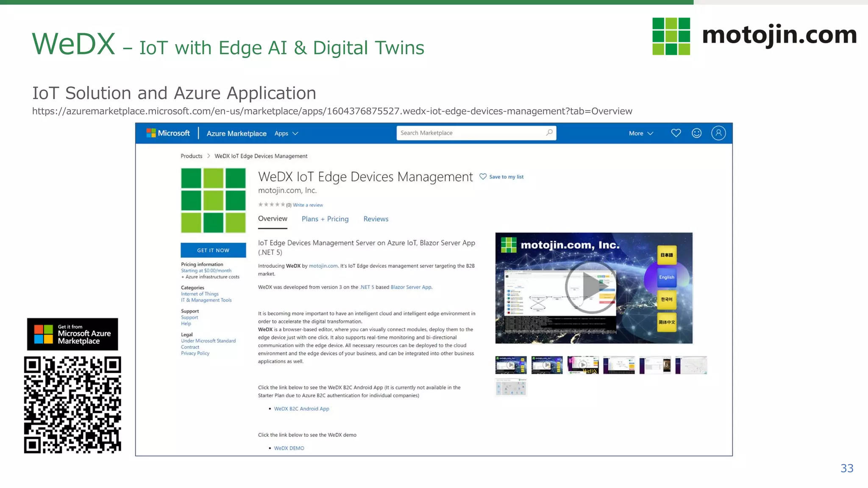Image resolution: width=868 pixels, height=488 pixels.
Task: Open the .NET 5 link
Action: (367, 287)
